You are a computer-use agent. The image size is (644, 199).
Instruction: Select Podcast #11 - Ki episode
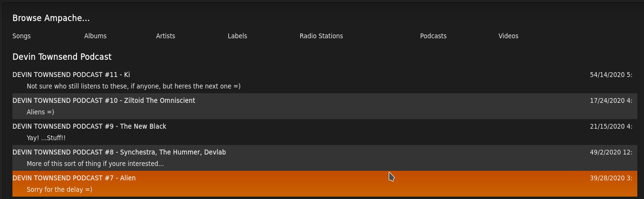(x=71, y=75)
